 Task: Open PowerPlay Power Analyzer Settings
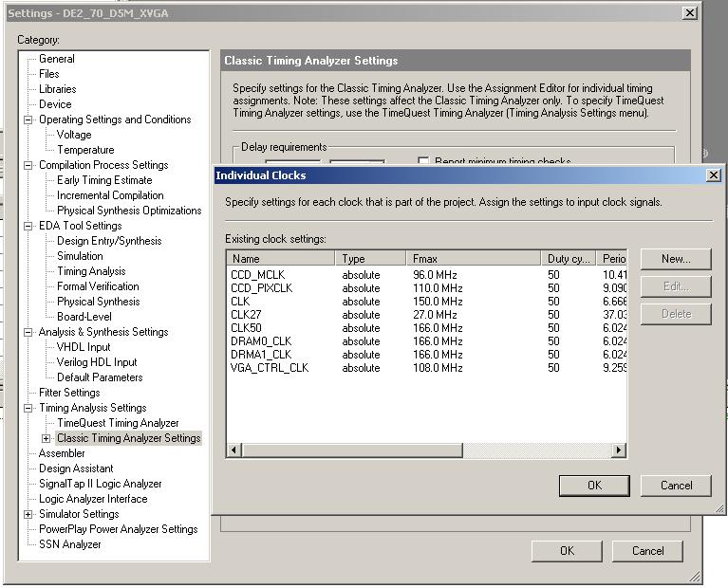click(x=118, y=529)
